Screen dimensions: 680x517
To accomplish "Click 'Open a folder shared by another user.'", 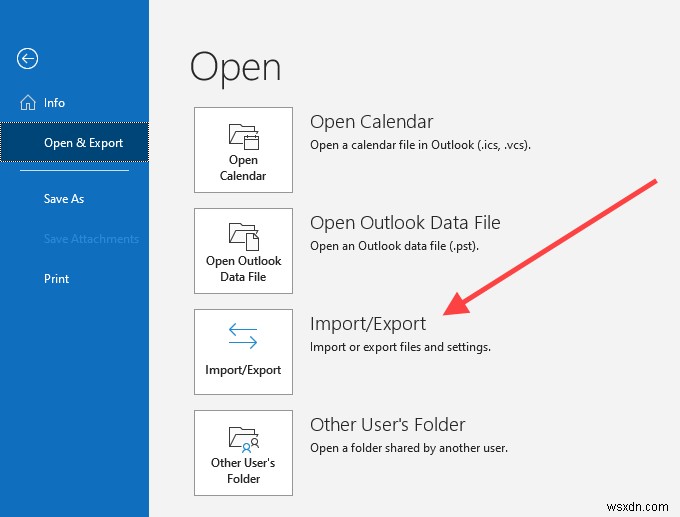I will (x=409, y=448).
